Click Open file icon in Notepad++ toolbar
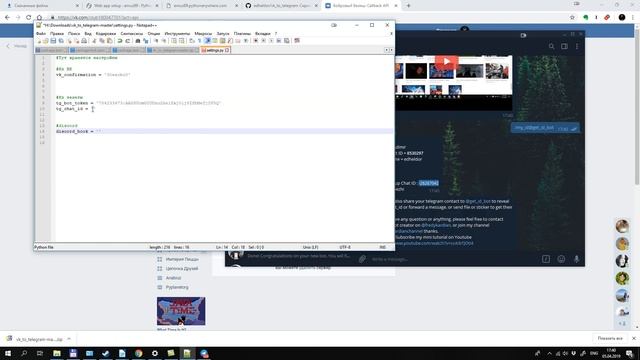The image size is (640, 360). click(46, 41)
